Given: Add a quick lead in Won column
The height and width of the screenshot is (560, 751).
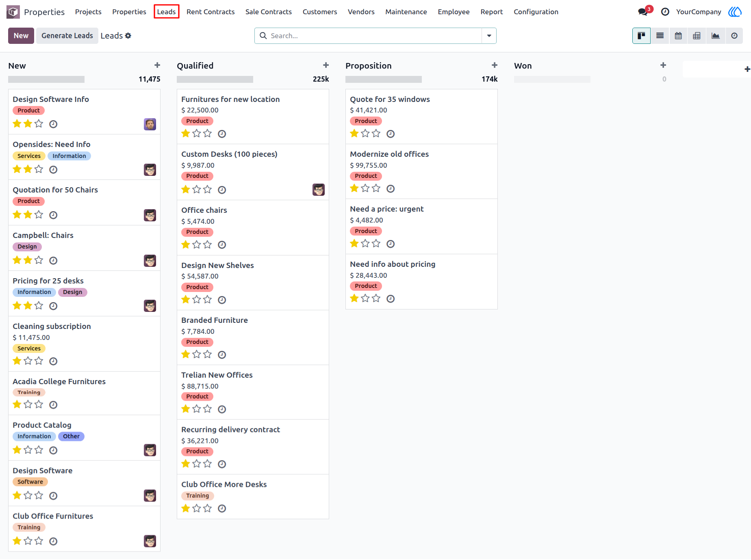Looking at the screenshot, I should [663, 65].
